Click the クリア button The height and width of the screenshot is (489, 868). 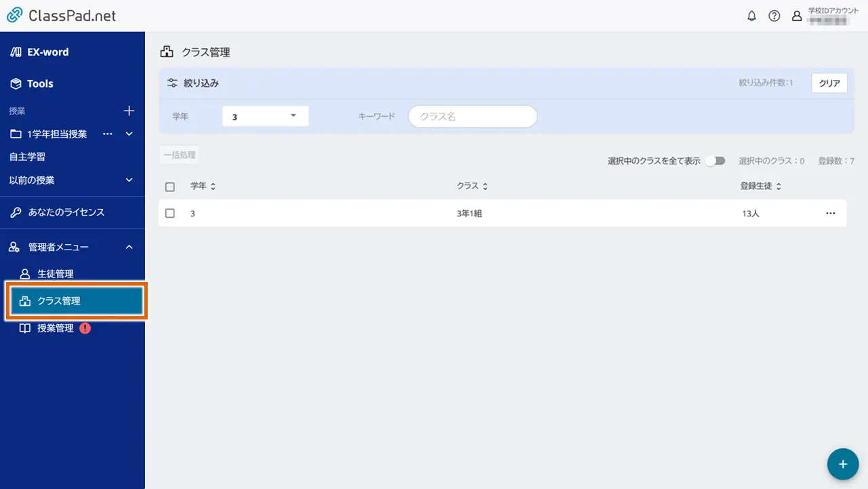click(829, 83)
